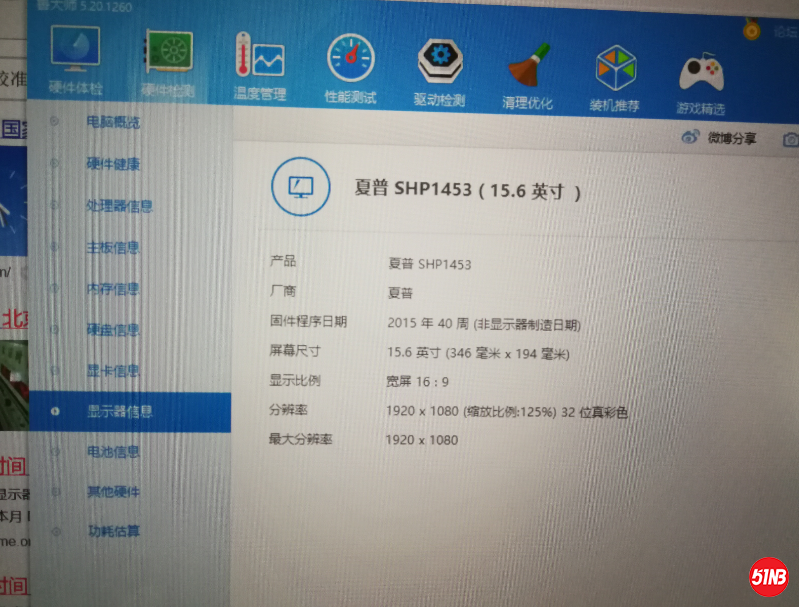Viewport: 799px width, 607px height.
Task: Go to 主板信息 motherboard info
Action: tap(113, 247)
